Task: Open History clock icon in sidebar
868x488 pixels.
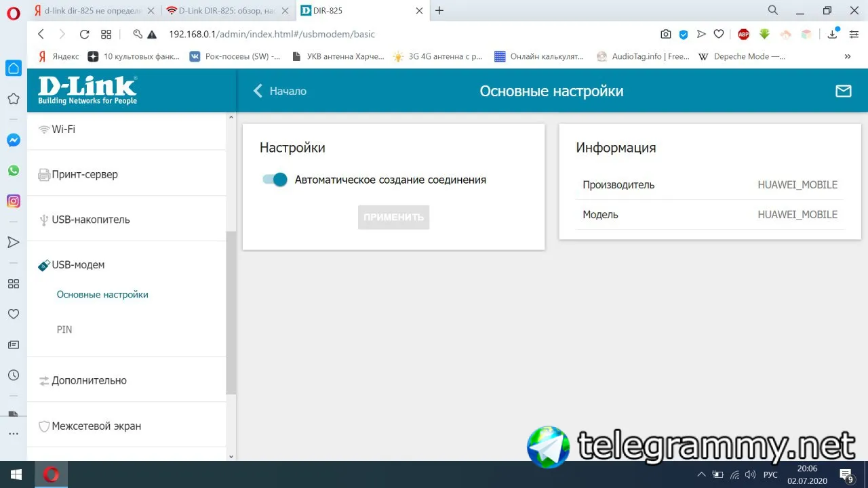Action: click(14, 375)
